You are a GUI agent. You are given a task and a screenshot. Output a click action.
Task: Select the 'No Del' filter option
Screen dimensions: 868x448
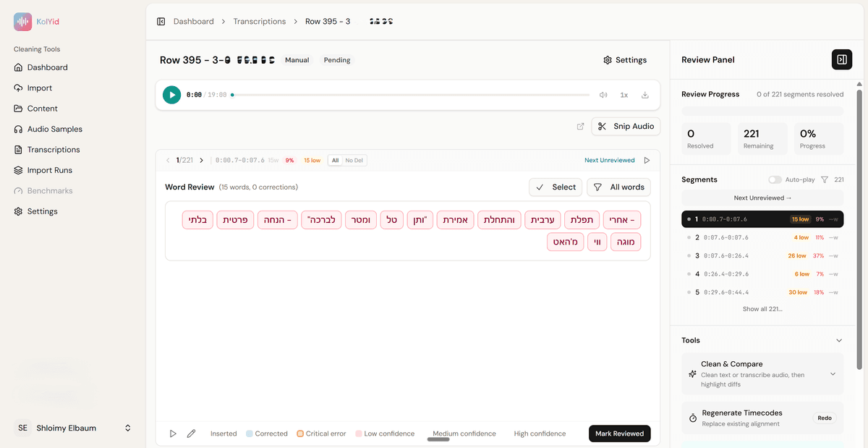coord(354,161)
